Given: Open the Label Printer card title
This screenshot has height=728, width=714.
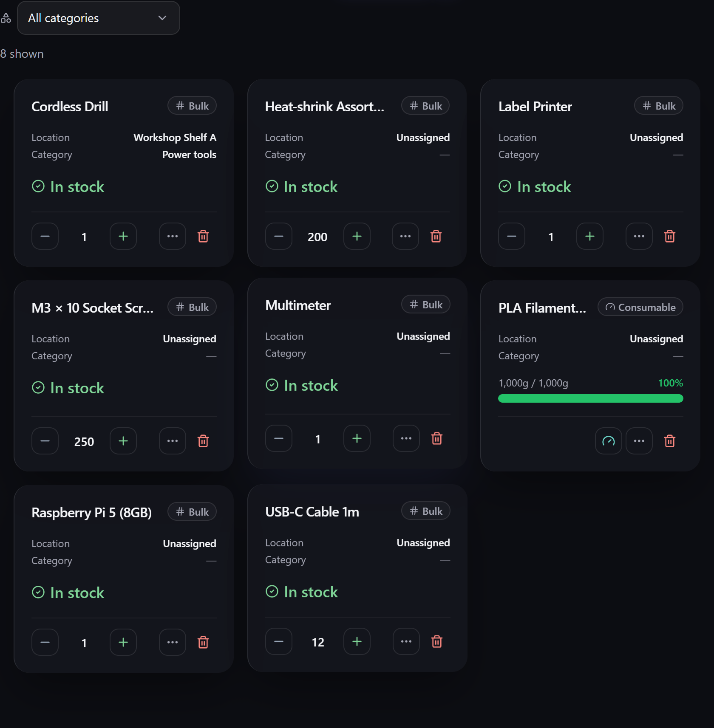Looking at the screenshot, I should pyautogui.click(x=535, y=107).
